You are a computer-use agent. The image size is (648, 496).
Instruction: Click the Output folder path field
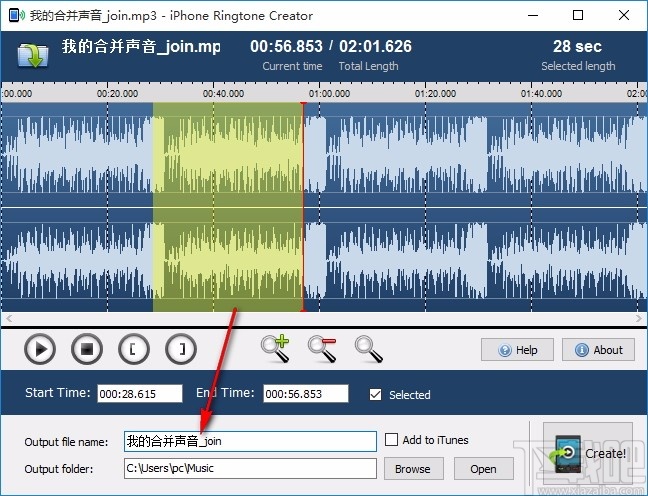[x=250, y=468]
